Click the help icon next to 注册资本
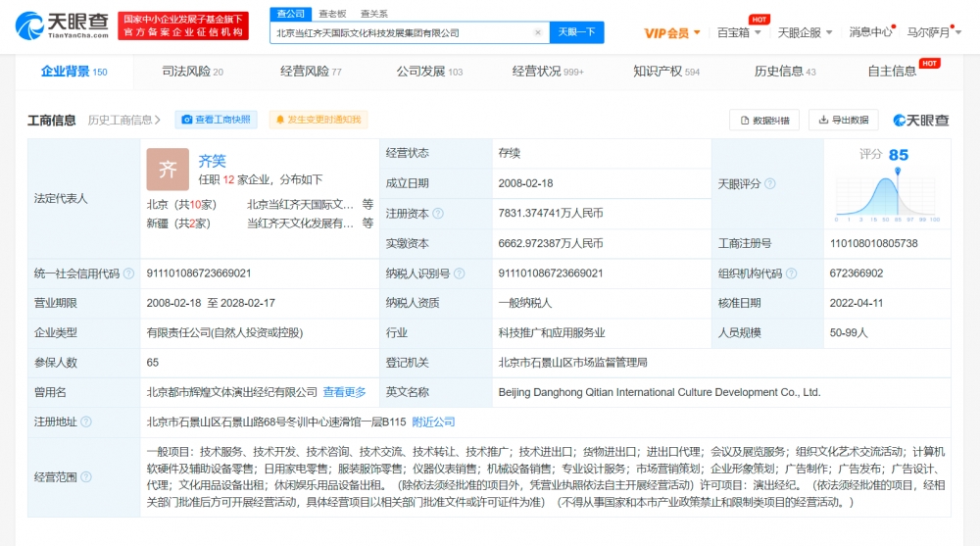The image size is (980, 546). [438, 214]
